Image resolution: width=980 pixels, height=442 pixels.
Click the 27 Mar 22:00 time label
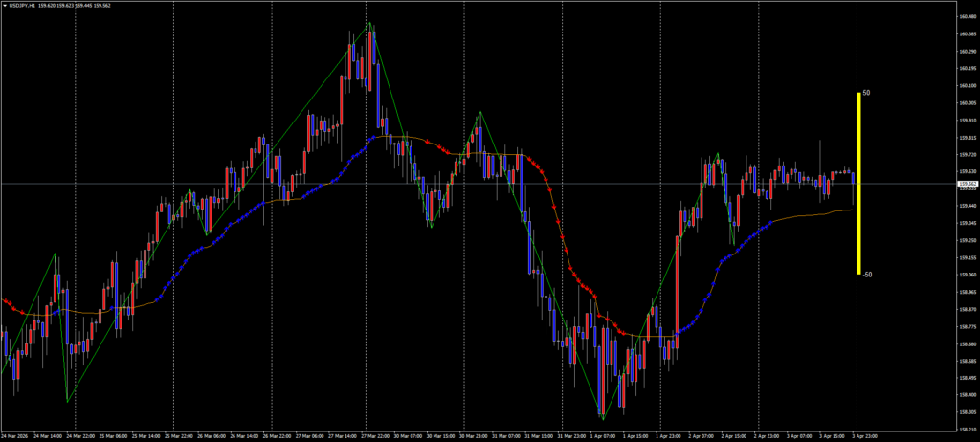[376, 435]
